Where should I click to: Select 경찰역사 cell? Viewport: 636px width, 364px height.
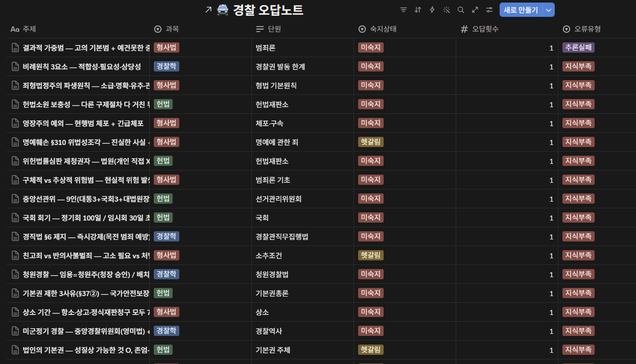(x=302, y=331)
